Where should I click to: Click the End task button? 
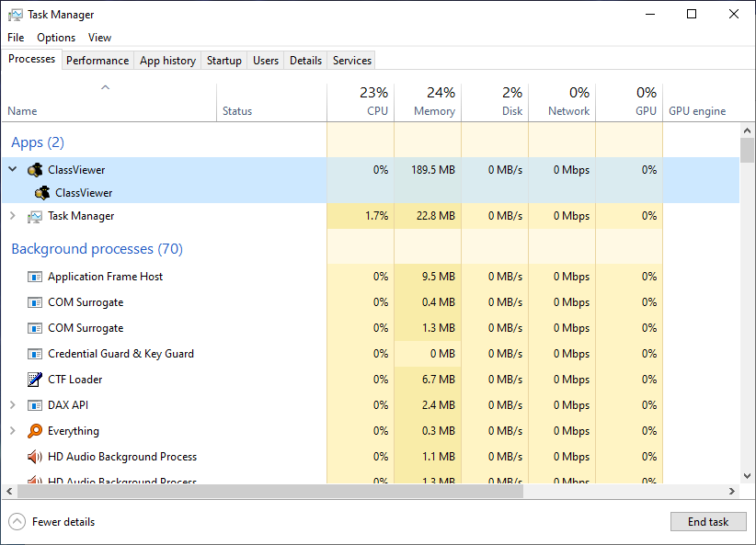point(708,521)
